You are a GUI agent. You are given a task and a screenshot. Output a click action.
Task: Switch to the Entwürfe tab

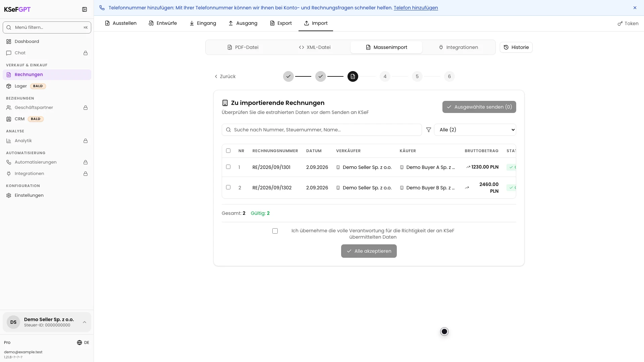point(163,23)
